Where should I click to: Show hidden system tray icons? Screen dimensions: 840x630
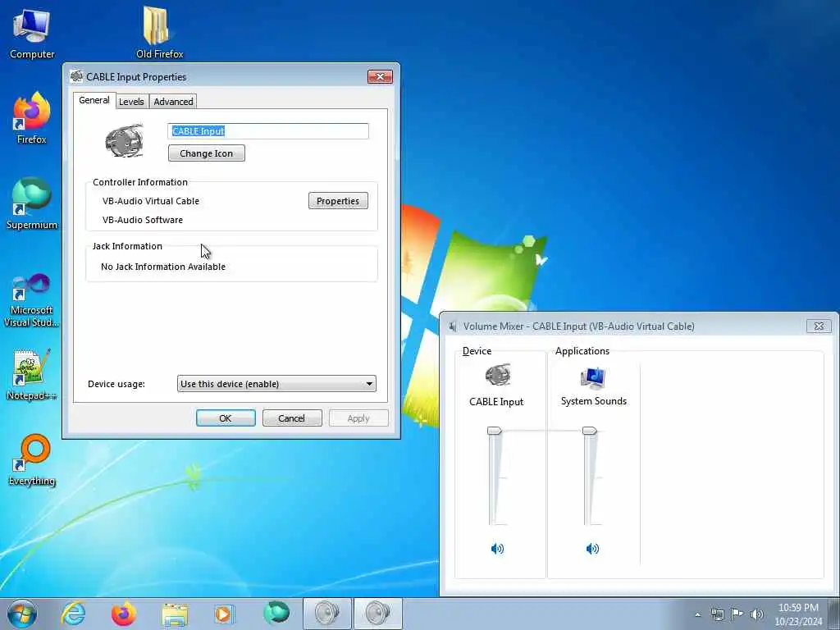(x=697, y=614)
